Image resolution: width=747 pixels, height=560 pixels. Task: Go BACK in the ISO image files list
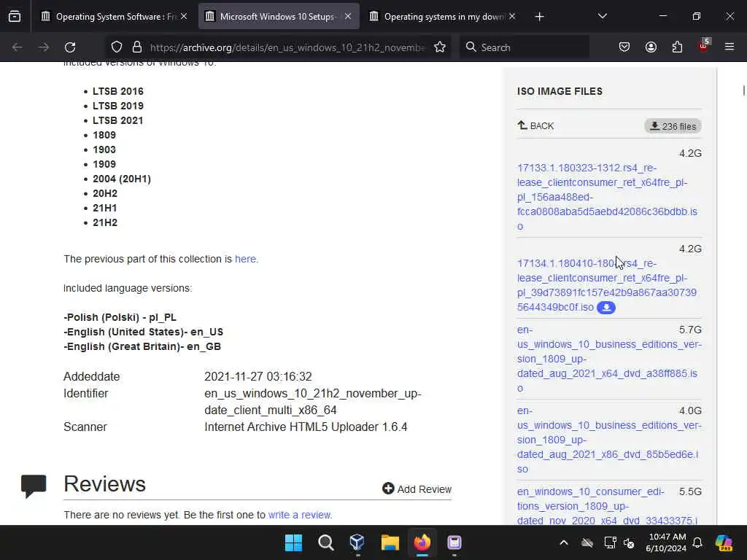tap(535, 125)
